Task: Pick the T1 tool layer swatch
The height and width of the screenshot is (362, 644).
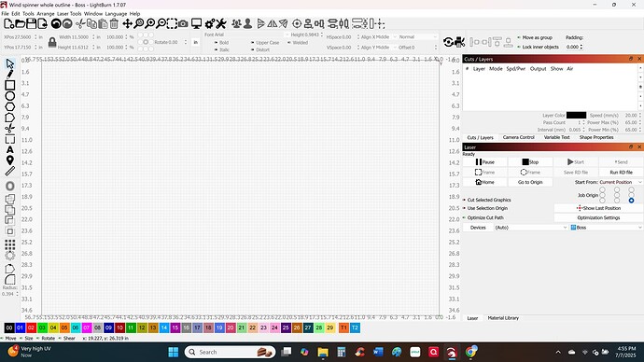Action: (x=343, y=327)
